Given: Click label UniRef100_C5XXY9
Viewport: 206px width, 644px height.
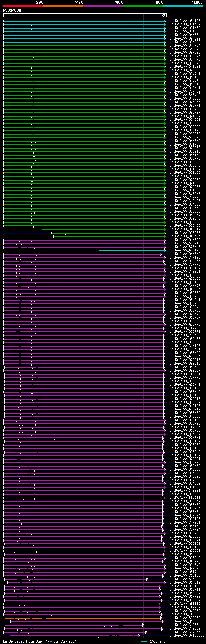Looking at the screenshot, I should tap(185, 49).
